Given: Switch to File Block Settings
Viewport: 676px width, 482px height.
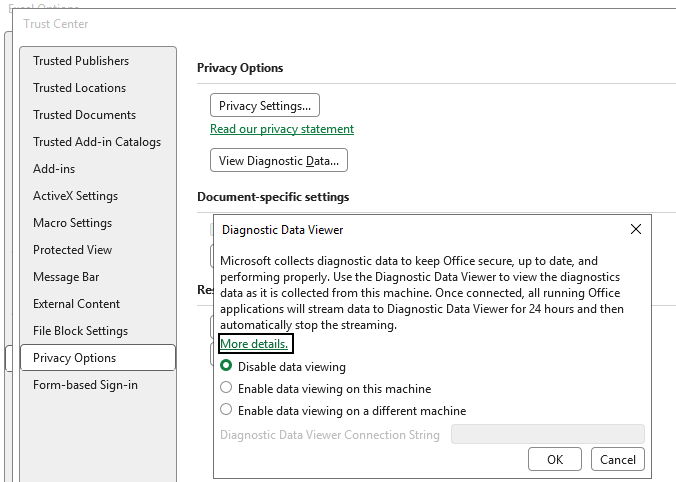Looking at the screenshot, I should point(81,331).
